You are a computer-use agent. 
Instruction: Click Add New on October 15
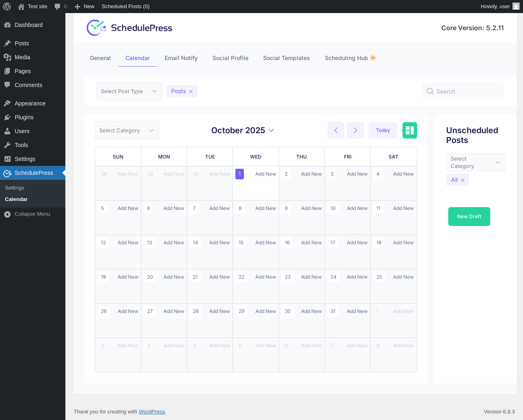coord(266,243)
